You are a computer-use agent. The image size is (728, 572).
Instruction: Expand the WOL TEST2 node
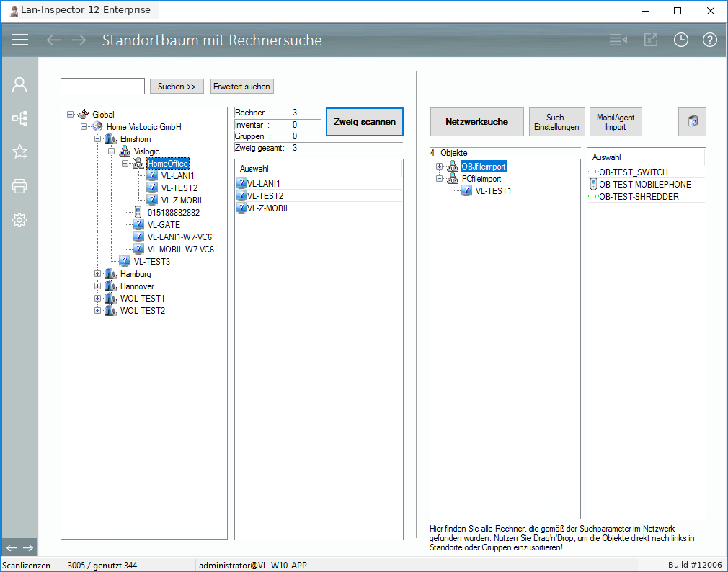[x=97, y=310]
